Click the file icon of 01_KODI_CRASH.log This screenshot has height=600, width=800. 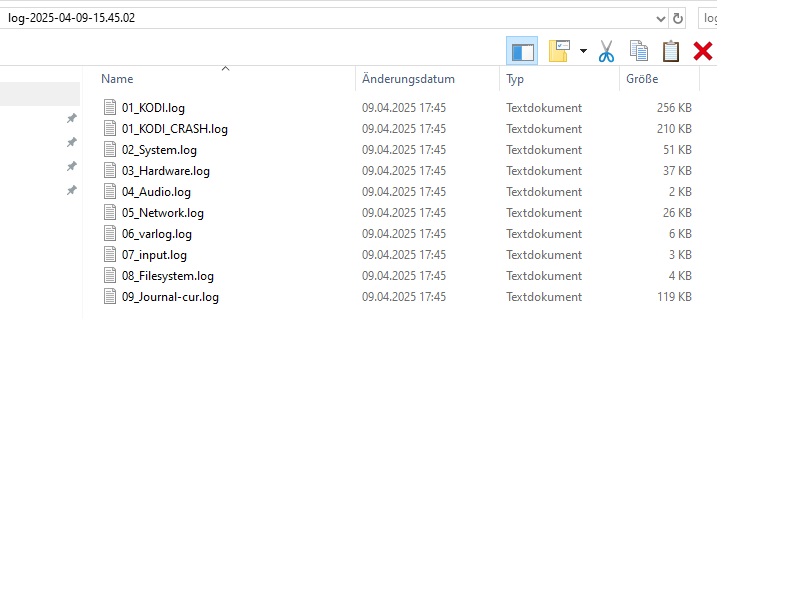click(110, 128)
